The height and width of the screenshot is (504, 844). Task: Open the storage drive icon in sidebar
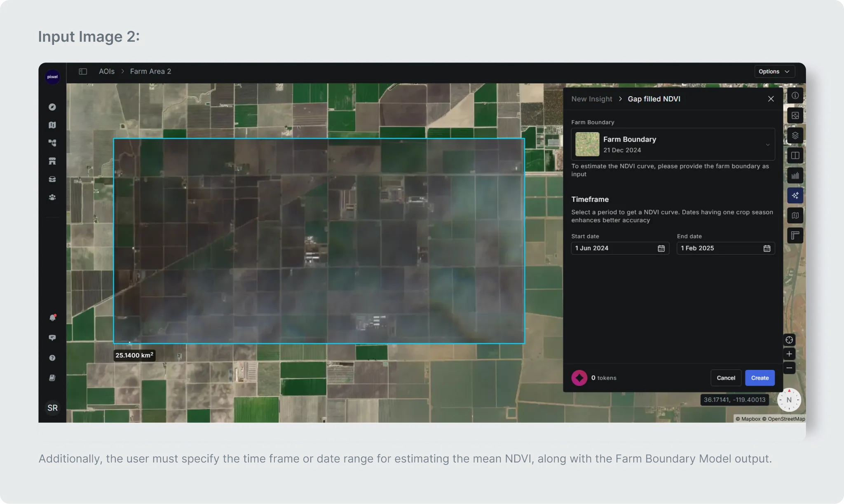coord(52,179)
